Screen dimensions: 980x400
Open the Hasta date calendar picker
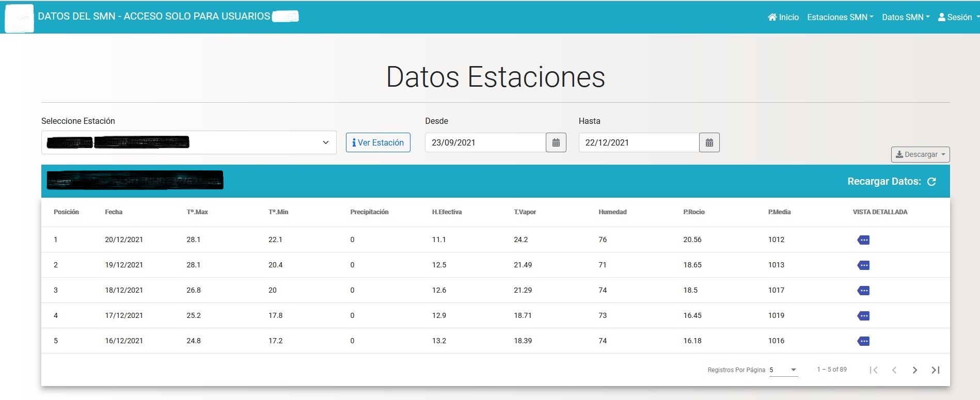(x=709, y=143)
